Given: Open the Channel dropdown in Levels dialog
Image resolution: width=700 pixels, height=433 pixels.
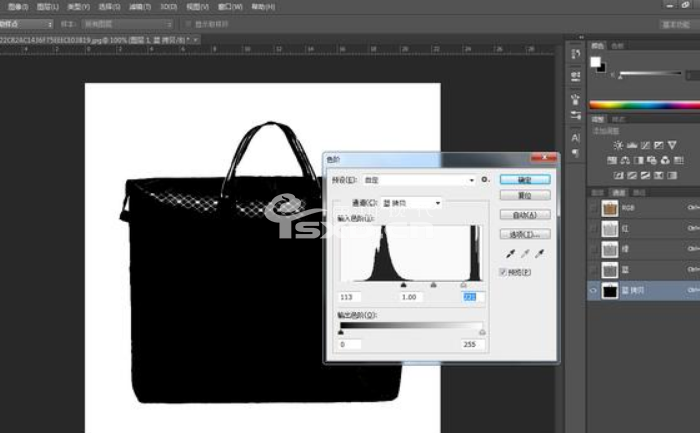Looking at the screenshot, I should point(411,203).
